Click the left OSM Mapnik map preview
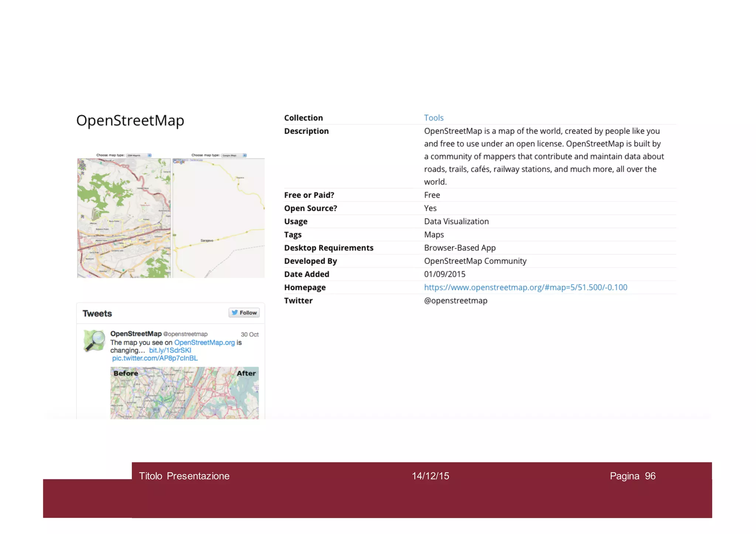 pos(124,218)
